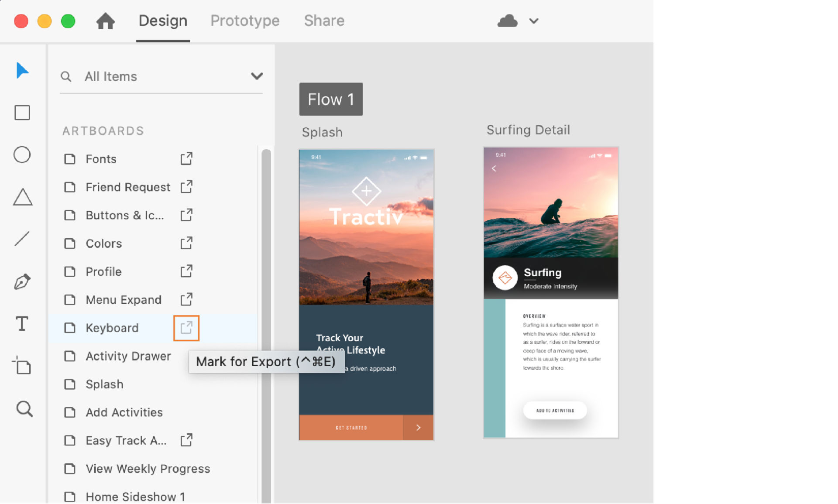Click the Add To Activities button
The height and width of the screenshot is (504, 838).
(555, 410)
